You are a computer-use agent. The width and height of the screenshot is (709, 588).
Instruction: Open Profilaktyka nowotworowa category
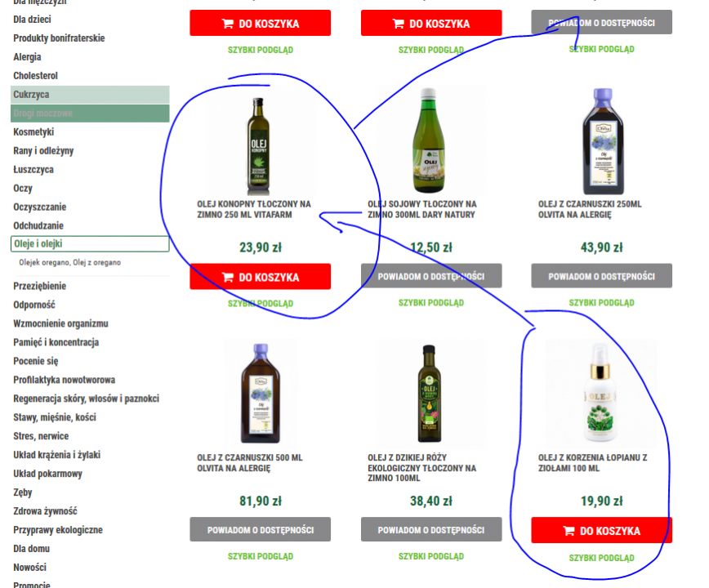point(65,380)
